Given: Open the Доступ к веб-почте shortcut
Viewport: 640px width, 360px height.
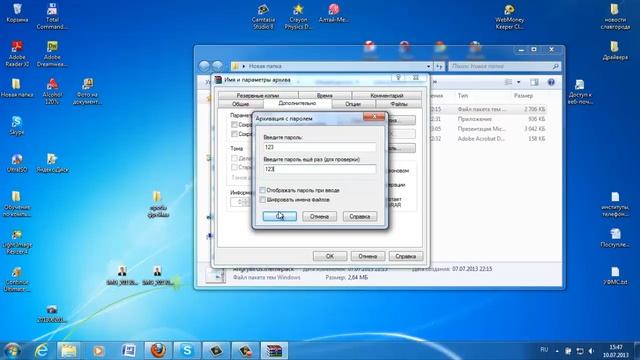Looking at the screenshot, I should pos(580,91).
